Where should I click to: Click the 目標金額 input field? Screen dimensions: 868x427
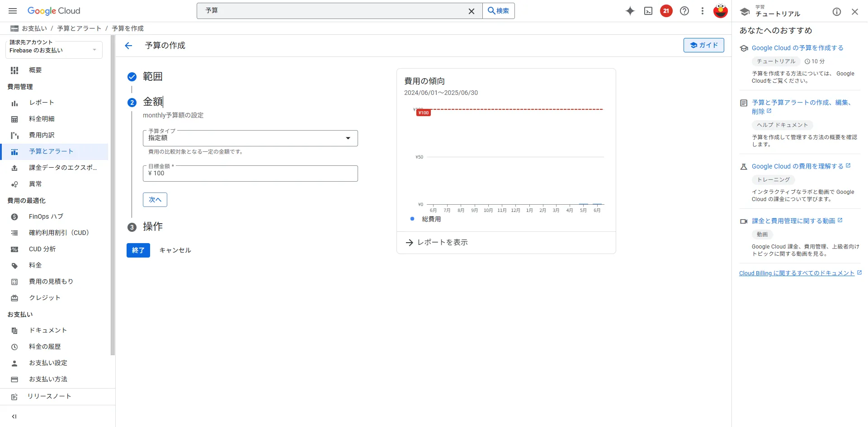(250, 174)
